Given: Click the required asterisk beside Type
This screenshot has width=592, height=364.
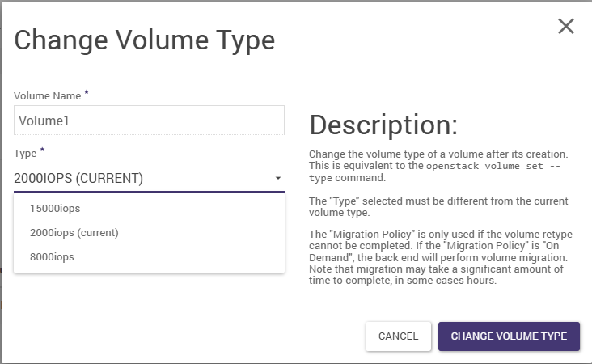Looking at the screenshot, I should pos(41,150).
